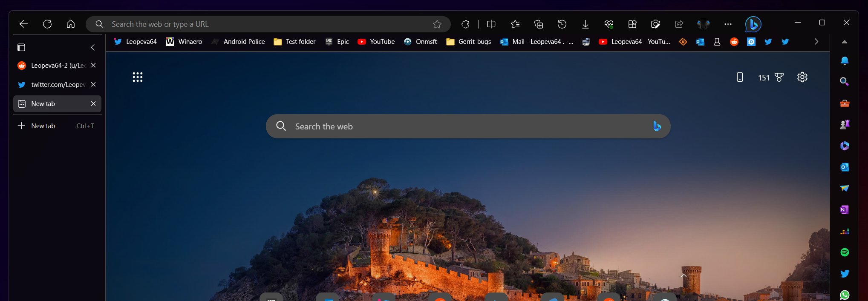Open Android Police bookmark
Image resolution: width=868 pixels, height=301 pixels.
pos(238,42)
